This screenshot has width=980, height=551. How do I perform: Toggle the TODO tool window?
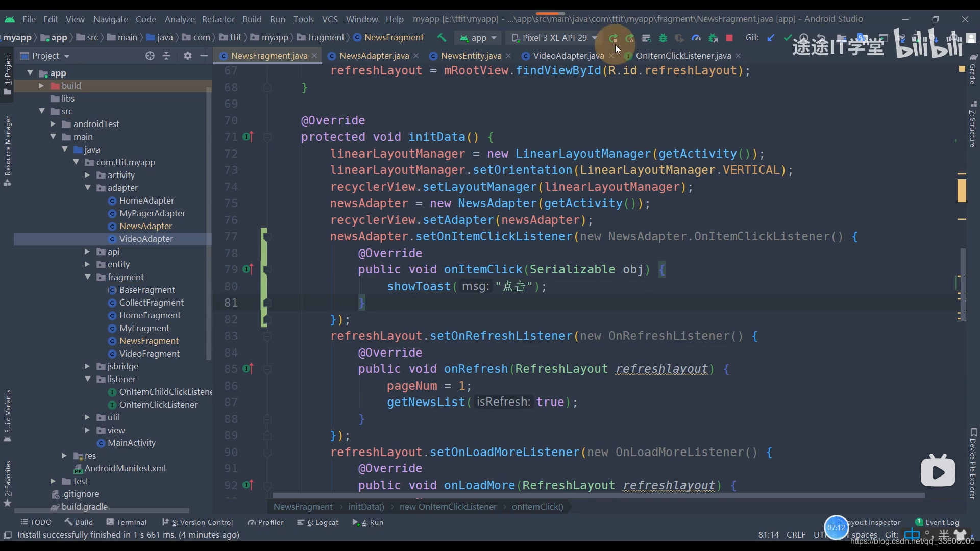pyautogui.click(x=36, y=522)
